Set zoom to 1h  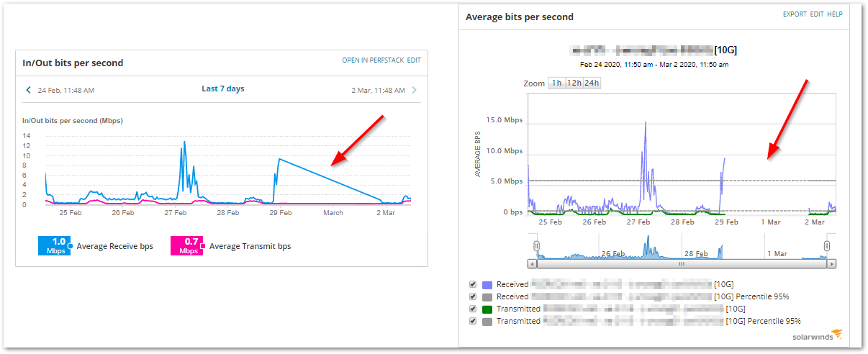click(x=556, y=83)
